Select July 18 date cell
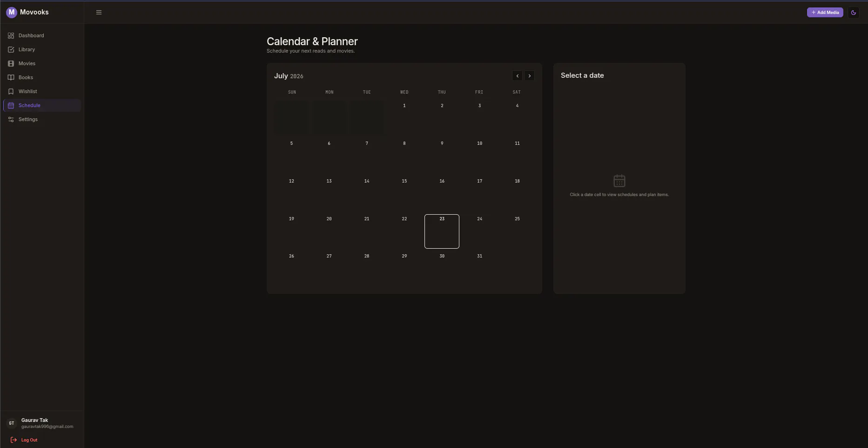Image resolution: width=868 pixels, height=448 pixels. [x=517, y=193]
